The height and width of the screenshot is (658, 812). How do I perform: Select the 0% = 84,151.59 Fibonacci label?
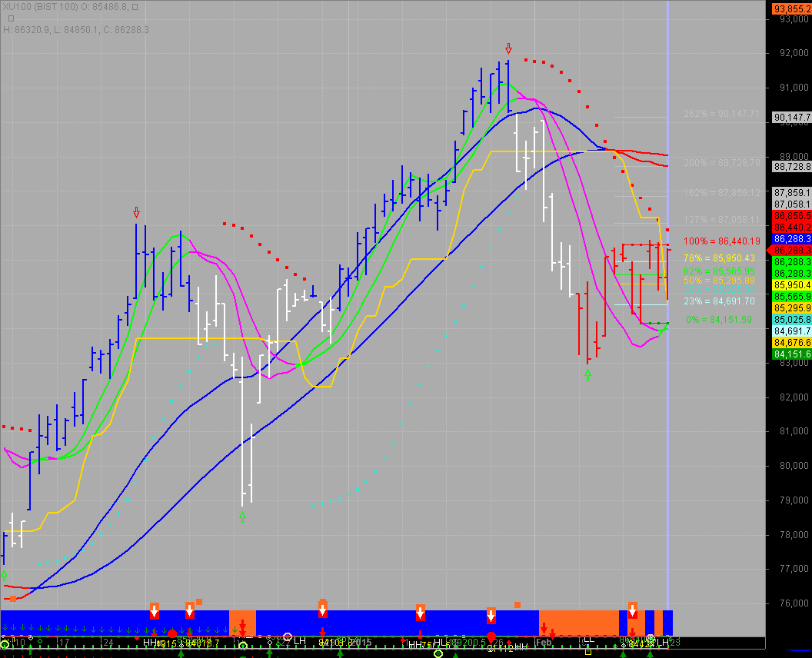point(717,319)
